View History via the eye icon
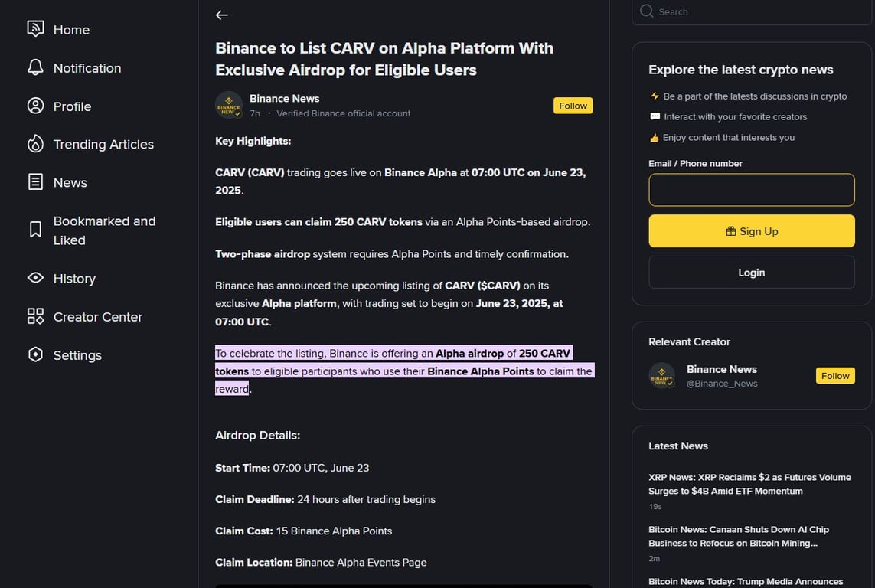Image resolution: width=875 pixels, height=588 pixels. point(35,278)
